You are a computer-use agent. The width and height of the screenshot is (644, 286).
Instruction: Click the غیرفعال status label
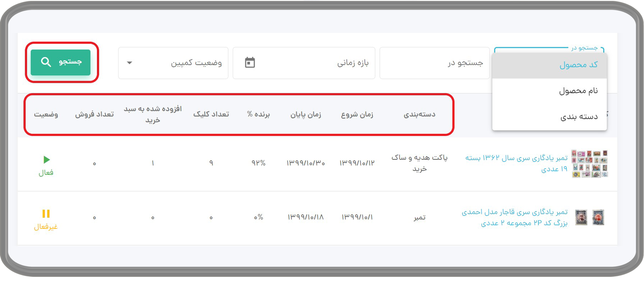pos(46,227)
